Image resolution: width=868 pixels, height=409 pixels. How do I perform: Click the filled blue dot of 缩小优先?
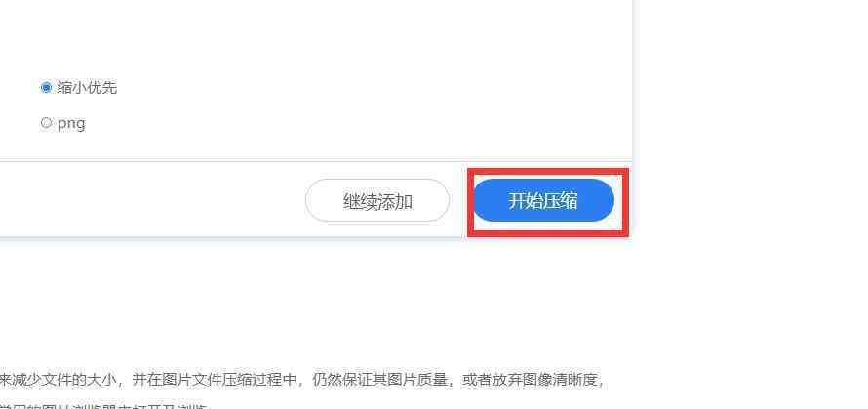tap(46, 88)
